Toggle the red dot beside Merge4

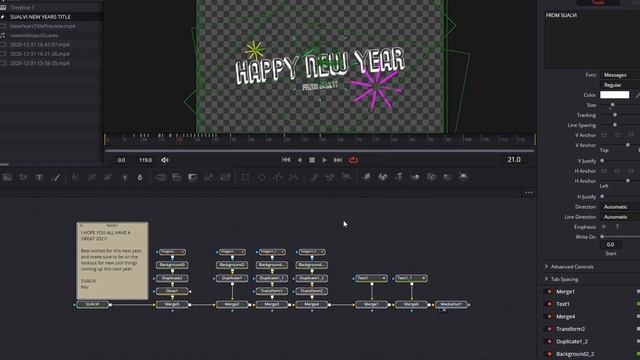(x=549, y=316)
